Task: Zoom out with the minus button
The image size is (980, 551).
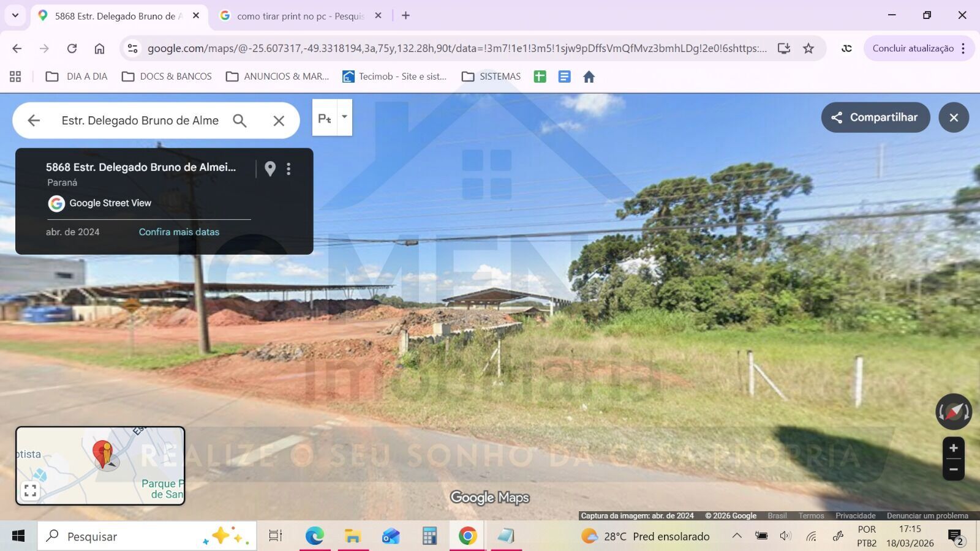Action: pyautogui.click(x=953, y=470)
